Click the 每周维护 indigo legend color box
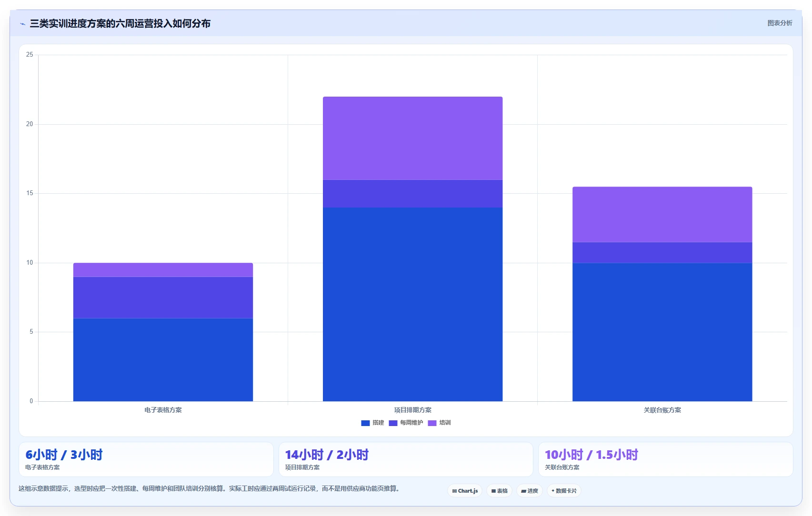Viewport: 812px width, 516px height. pos(393,423)
